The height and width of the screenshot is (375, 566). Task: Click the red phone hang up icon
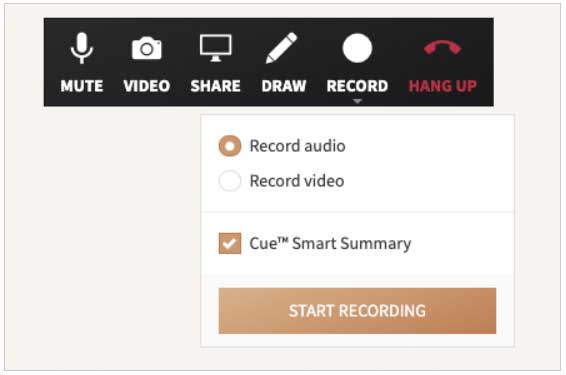tap(443, 48)
